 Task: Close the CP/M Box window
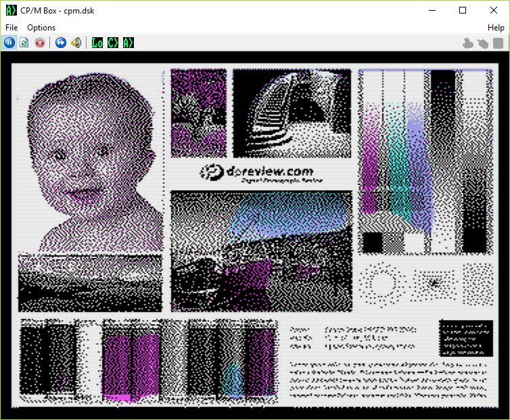click(x=493, y=10)
